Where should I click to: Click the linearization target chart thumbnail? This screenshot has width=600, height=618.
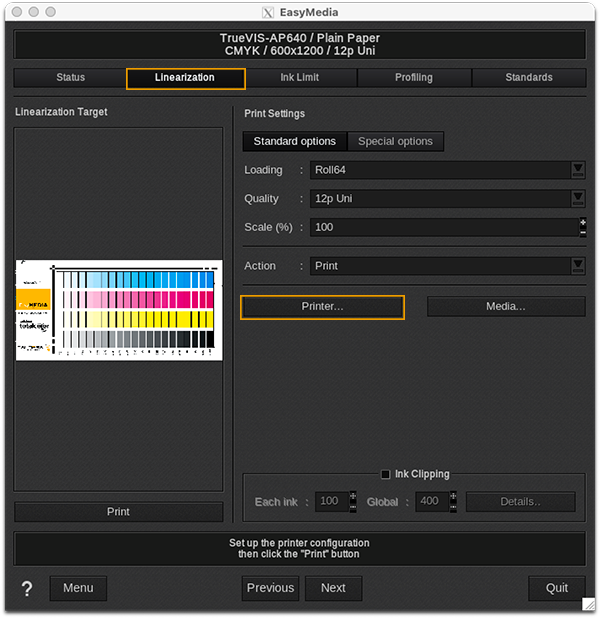click(118, 310)
